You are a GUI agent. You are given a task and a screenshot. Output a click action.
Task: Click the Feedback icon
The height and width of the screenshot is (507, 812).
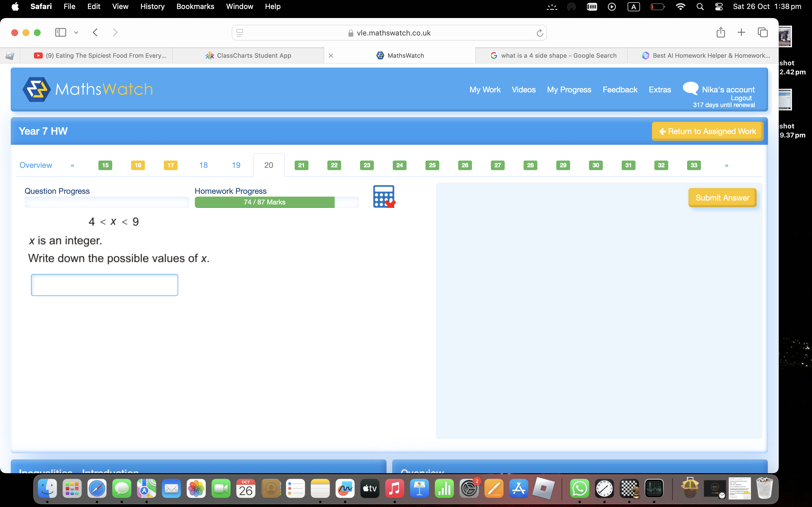[620, 89]
